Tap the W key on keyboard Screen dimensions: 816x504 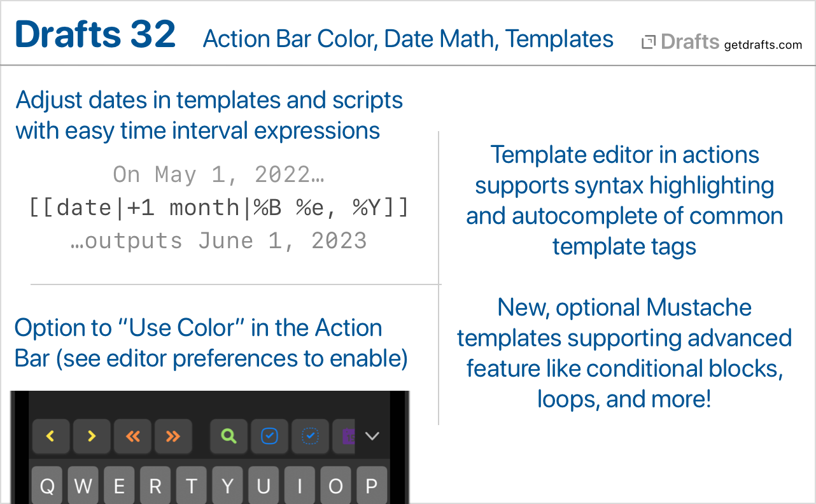coord(83,486)
